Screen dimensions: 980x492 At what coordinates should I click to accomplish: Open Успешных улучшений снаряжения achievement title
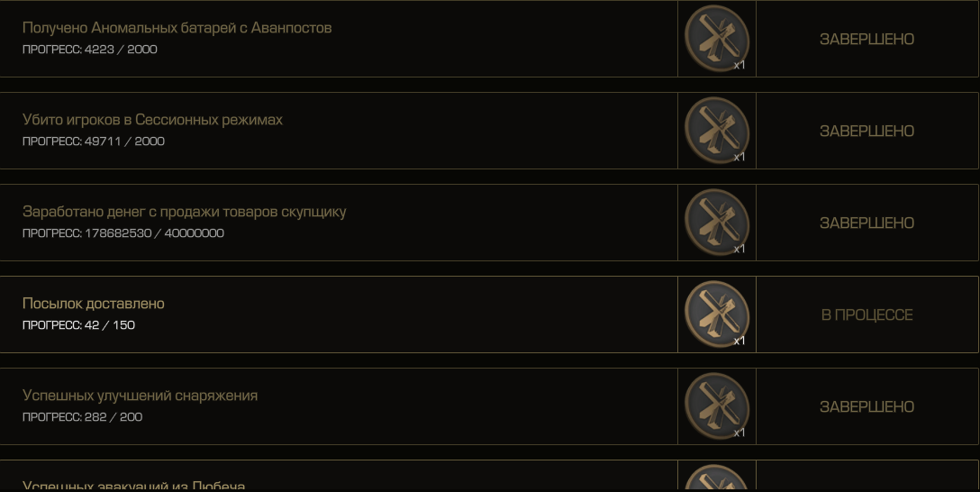(x=140, y=396)
